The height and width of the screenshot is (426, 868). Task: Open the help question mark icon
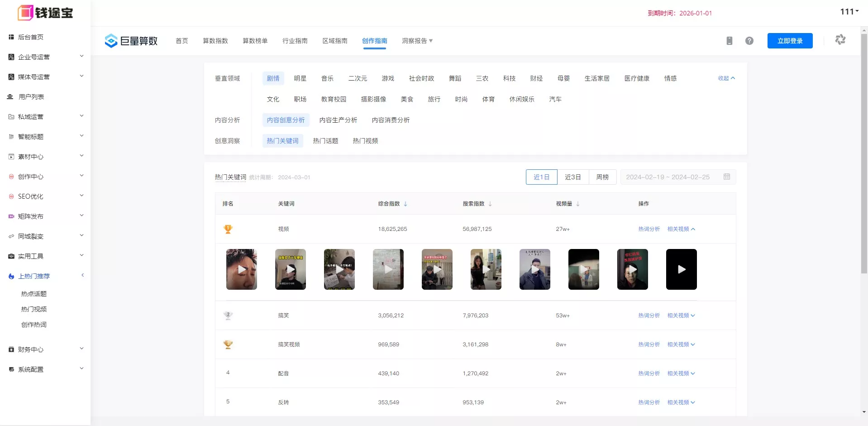749,41
